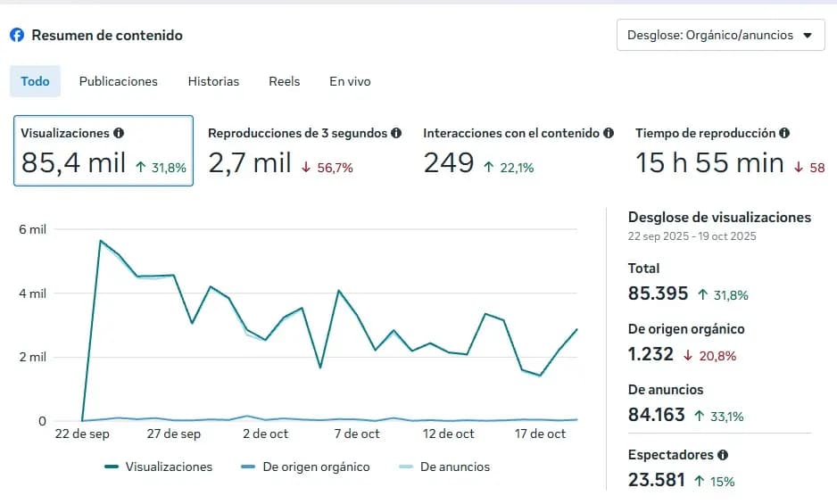Select the Reproducciones de 3 segundos metric
The width and height of the screenshot is (837, 504).
[304, 151]
